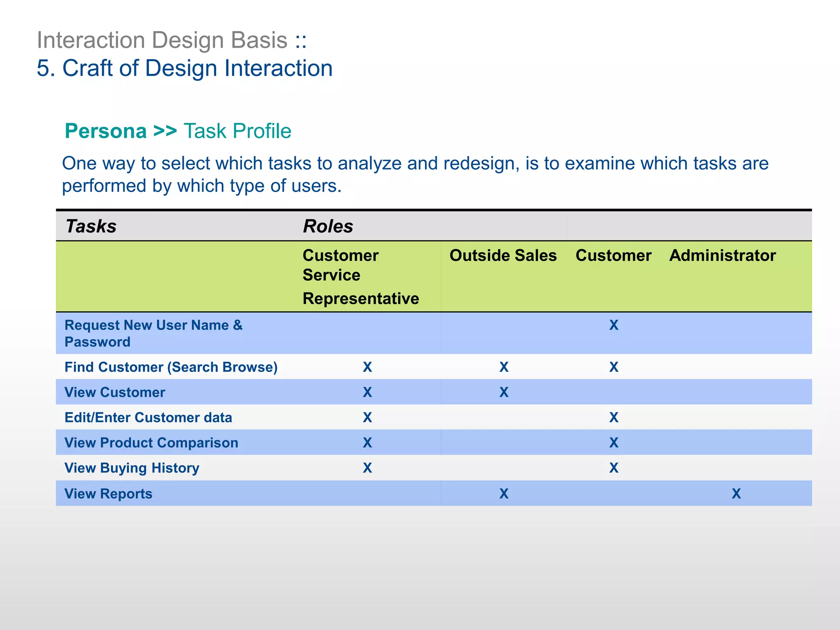Viewport: 840px width, 630px height.
Task: Select 'Edit/Enter Customer data' task
Action: coord(148,418)
